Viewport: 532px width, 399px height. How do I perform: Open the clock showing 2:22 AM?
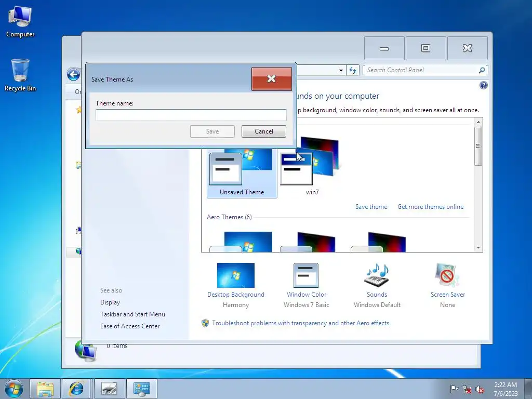(x=506, y=389)
